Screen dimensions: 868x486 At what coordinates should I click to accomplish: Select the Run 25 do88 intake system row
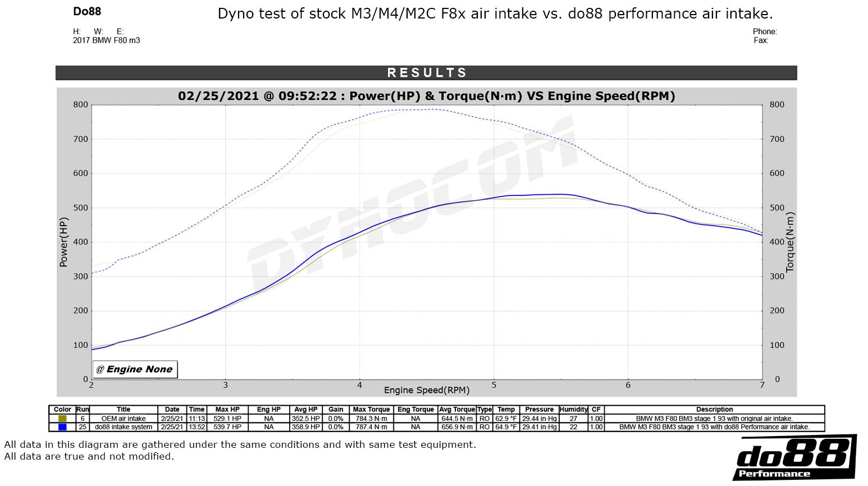[124, 427]
